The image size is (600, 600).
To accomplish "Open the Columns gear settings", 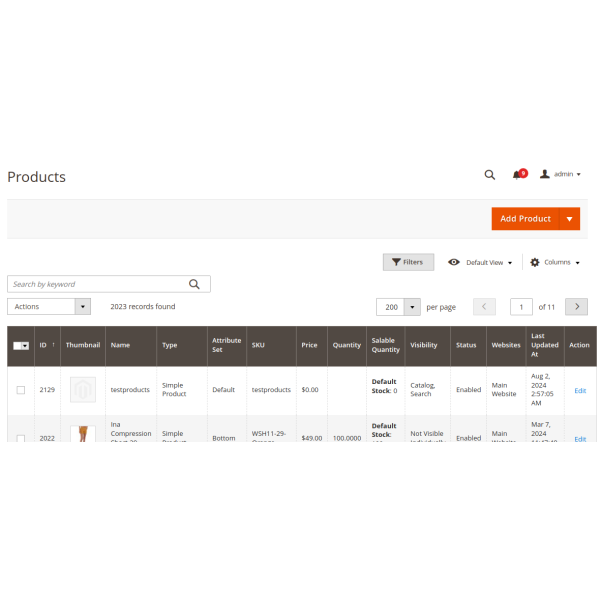I will (555, 262).
